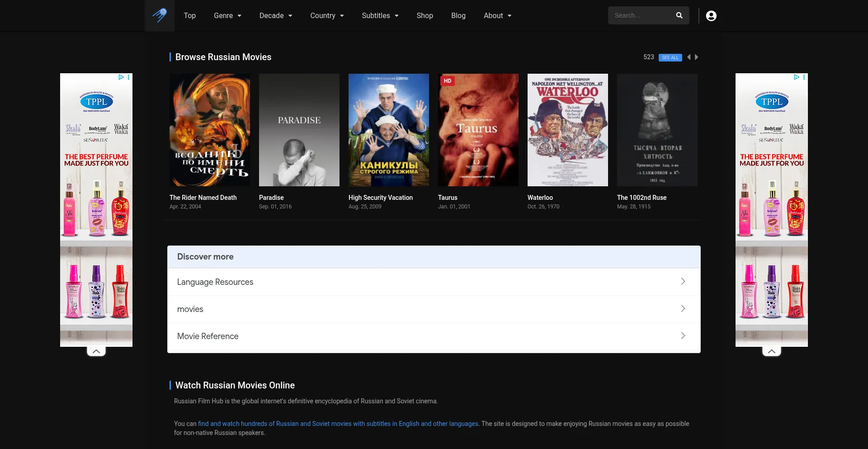Expand the Country dropdown menu
868x449 pixels.
pyautogui.click(x=327, y=15)
